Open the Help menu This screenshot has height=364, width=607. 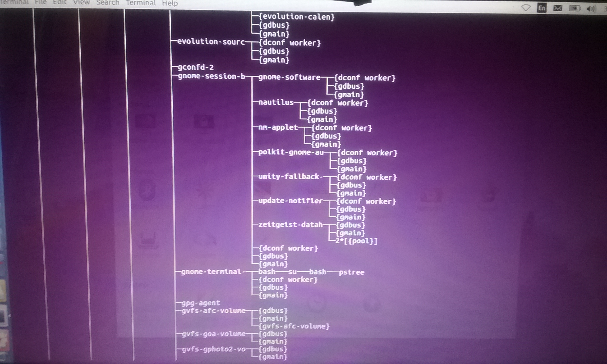pyautogui.click(x=170, y=3)
